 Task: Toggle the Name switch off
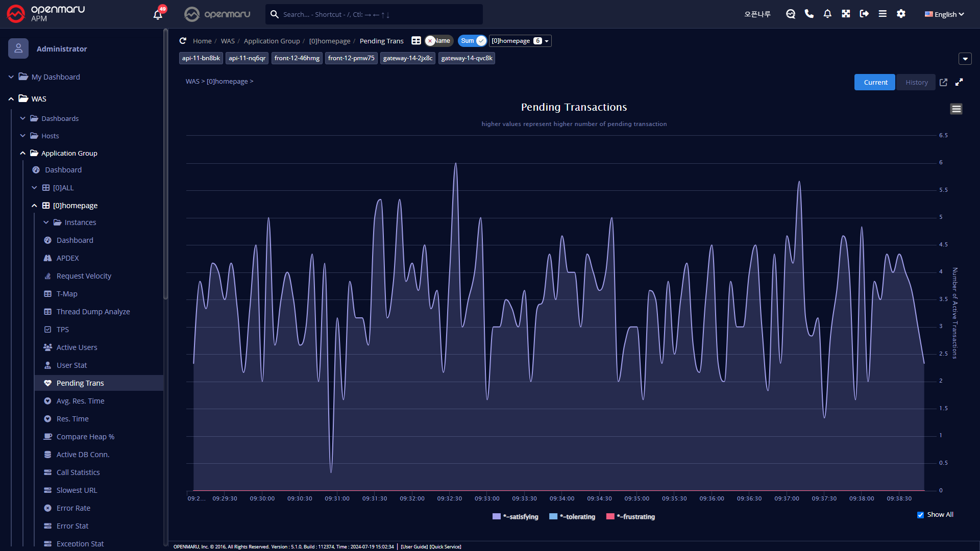pos(438,41)
